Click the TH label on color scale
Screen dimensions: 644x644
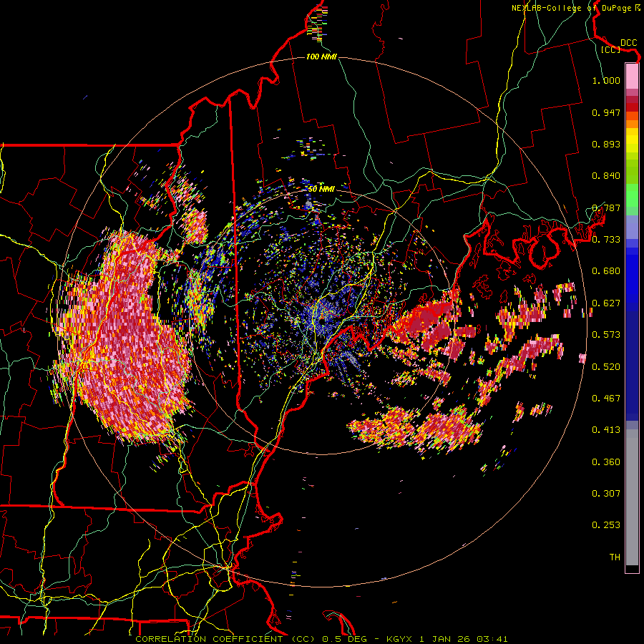tap(615, 557)
